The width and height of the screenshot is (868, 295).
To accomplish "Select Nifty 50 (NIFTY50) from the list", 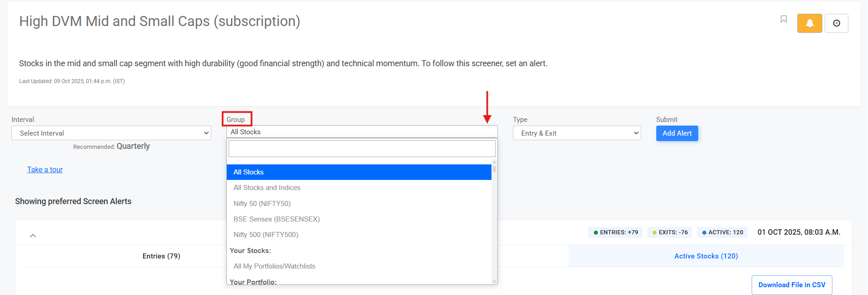I will pos(262,204).
